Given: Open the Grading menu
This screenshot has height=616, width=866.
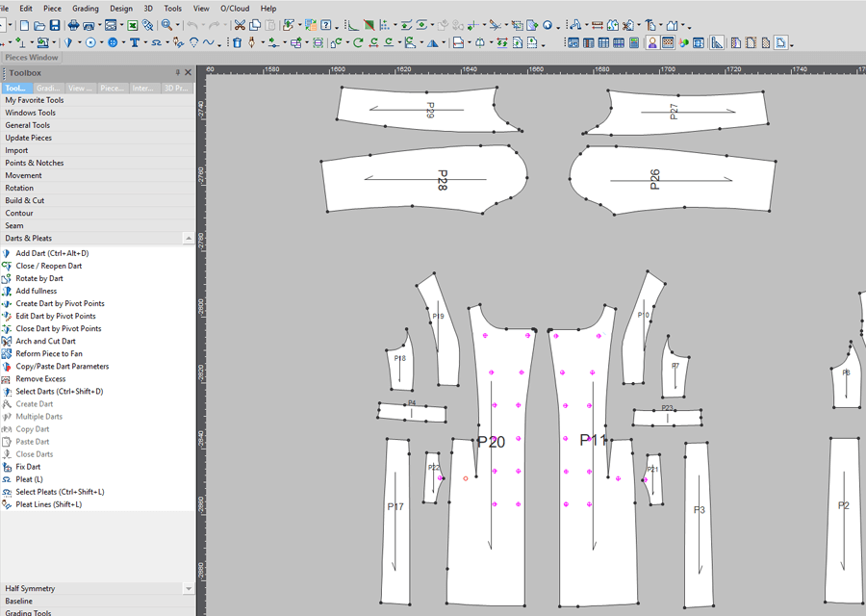Looking at the screenshot, I should tap(85, 8).
